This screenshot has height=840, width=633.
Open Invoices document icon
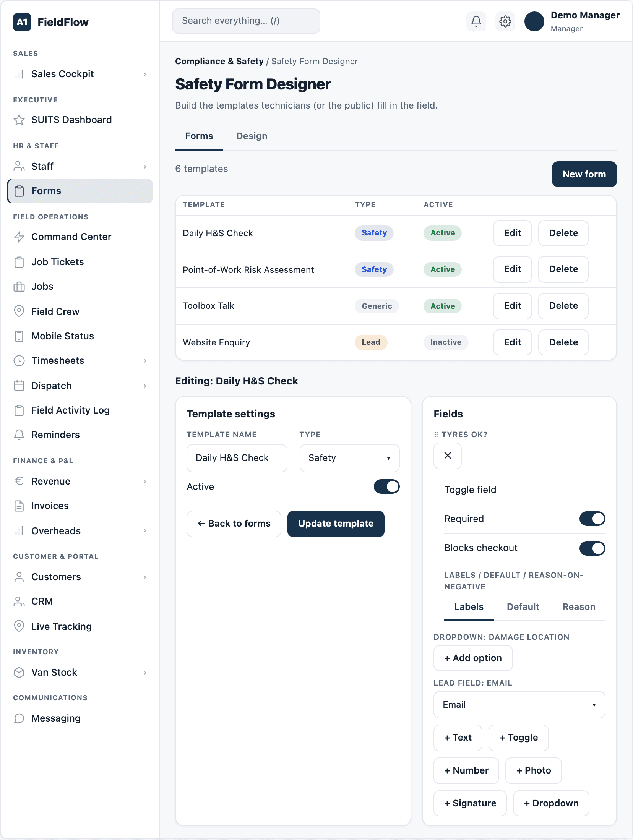click(x=19, y=506)
